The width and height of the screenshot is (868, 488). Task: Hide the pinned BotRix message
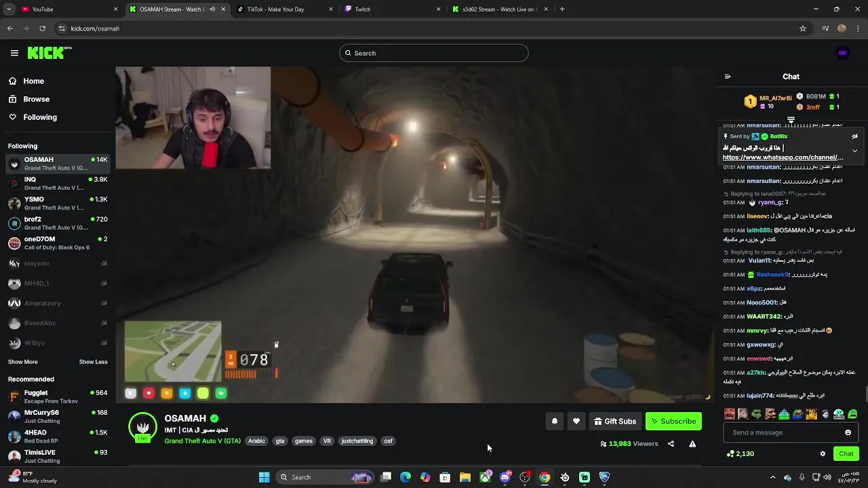(854, 136)
